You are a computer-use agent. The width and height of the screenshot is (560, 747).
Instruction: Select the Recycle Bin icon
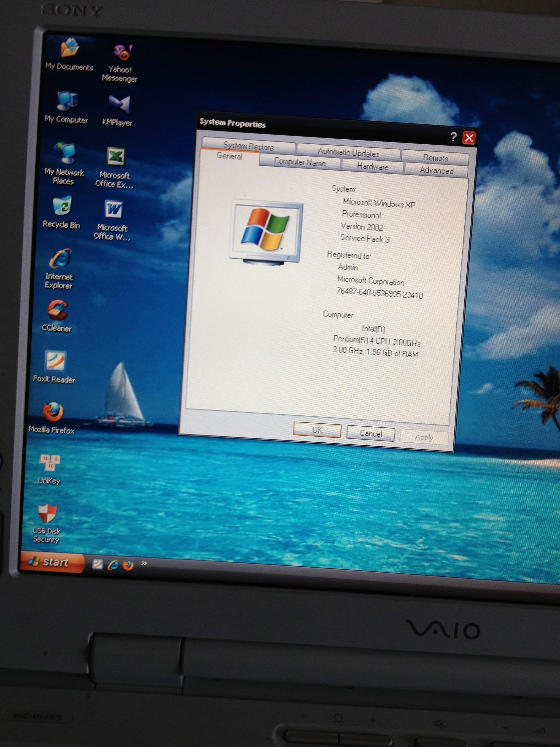62,213
